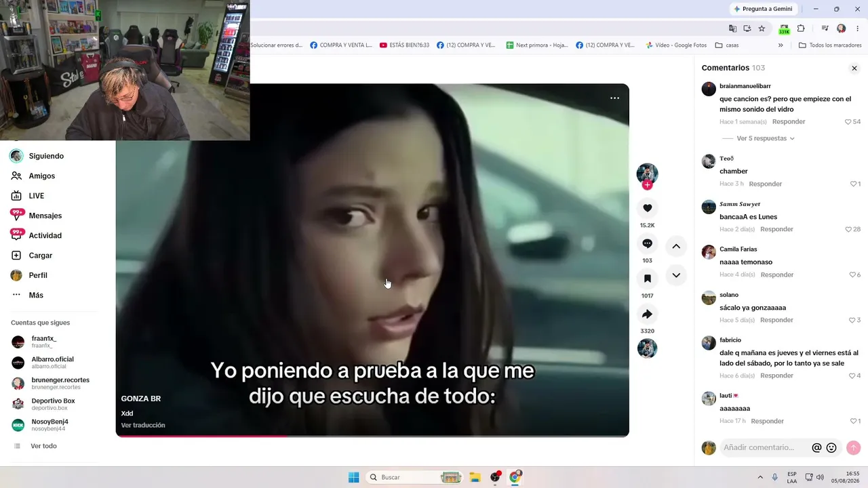868x488 pixels.
Task: Share the video using the arrow icon
Action: tap(647, 314)
